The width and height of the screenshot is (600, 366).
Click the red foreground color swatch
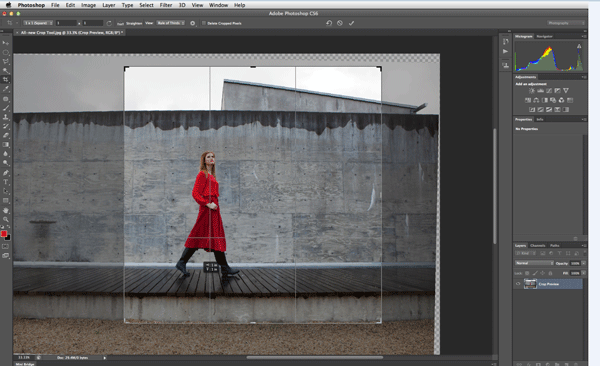pyautogui.click(x=4, y=234)
